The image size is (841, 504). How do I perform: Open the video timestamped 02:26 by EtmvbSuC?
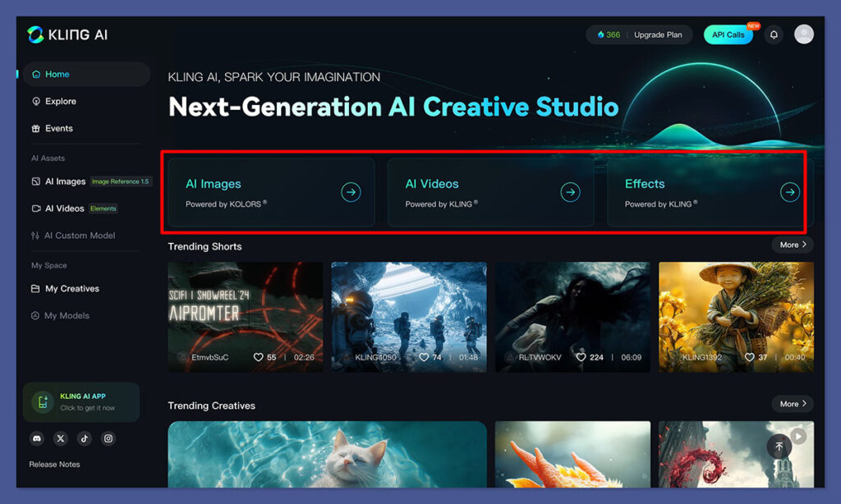[x=244, y=316]
